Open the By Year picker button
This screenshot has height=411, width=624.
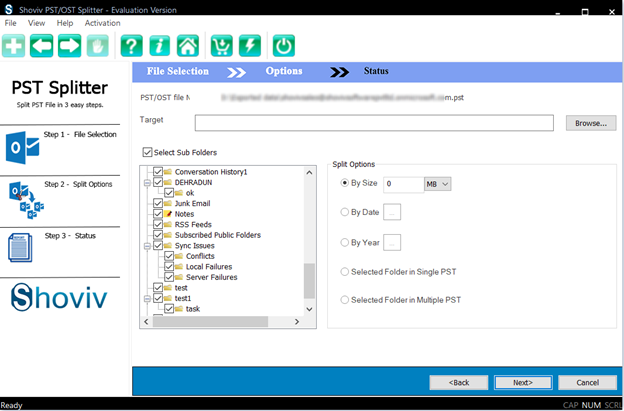click(392, 243)
